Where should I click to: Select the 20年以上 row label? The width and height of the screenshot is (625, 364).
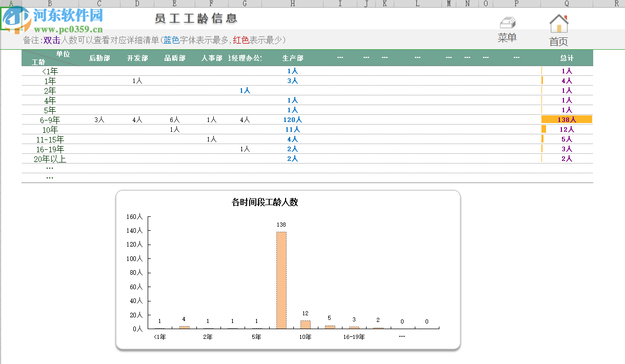[x=50, y=158]
